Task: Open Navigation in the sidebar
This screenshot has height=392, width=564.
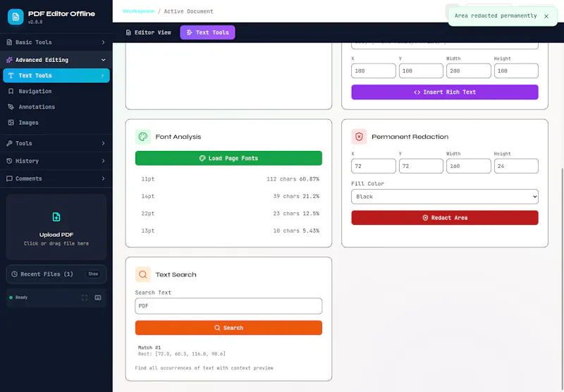Action: (56, 92)
